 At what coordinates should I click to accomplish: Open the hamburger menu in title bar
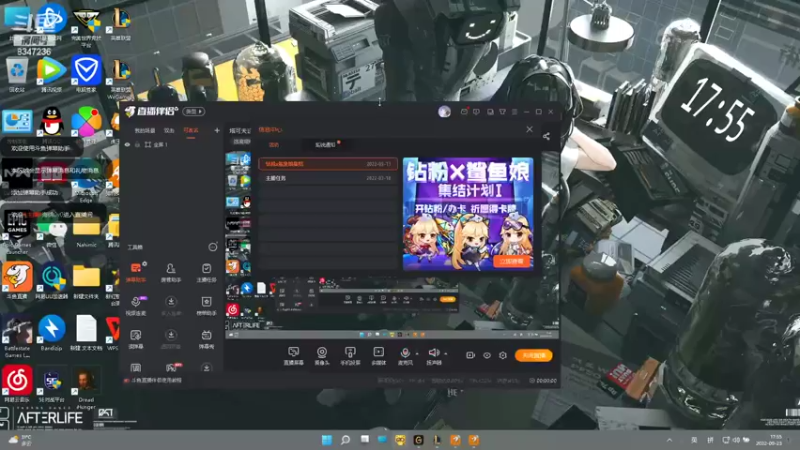(514, 111)
